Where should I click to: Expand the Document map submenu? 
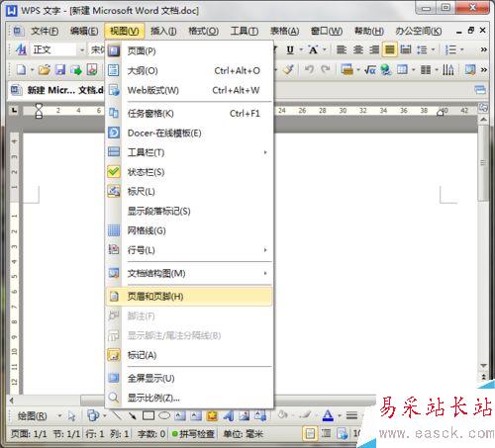pyautogui.click(x=189, y=273)
